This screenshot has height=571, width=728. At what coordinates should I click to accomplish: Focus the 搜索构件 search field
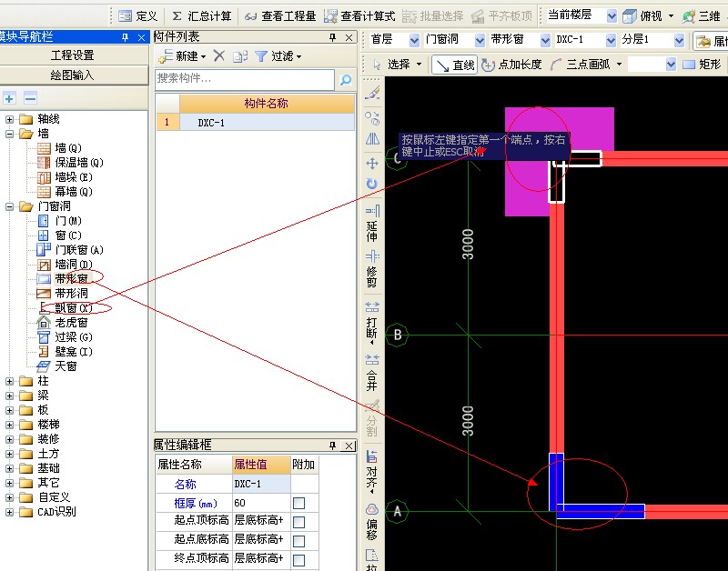coord(245,79)
